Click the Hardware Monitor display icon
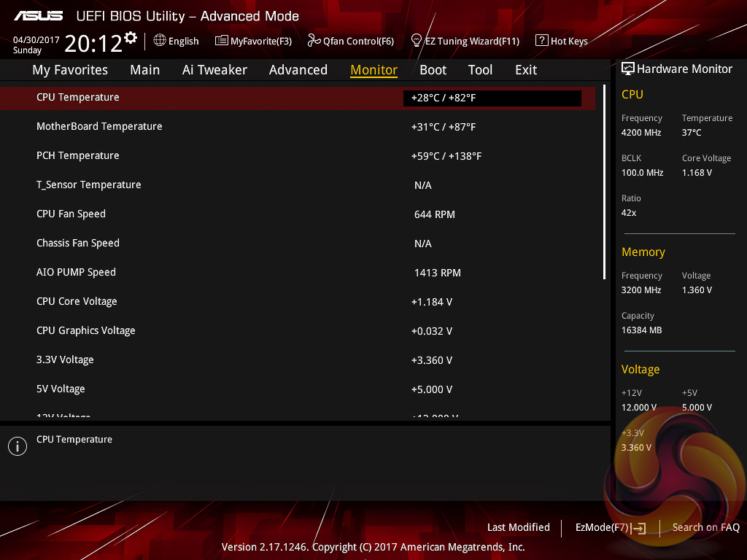747x560 pixels. 628,69
